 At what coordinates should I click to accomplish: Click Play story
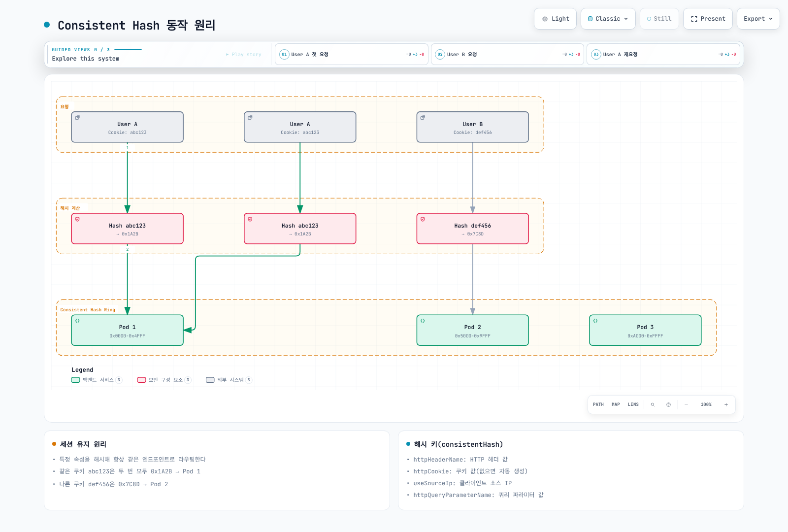244,54
